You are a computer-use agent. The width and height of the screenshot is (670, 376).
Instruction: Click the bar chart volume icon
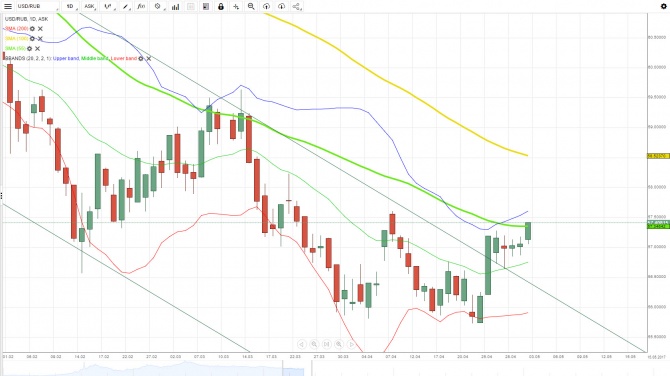point(175,6)
